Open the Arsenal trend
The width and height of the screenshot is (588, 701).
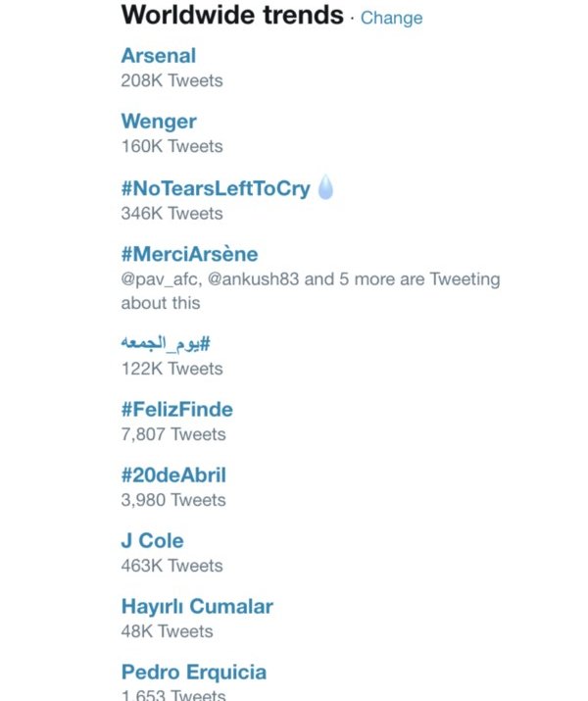pyautogui.click(x=159, y=56)
